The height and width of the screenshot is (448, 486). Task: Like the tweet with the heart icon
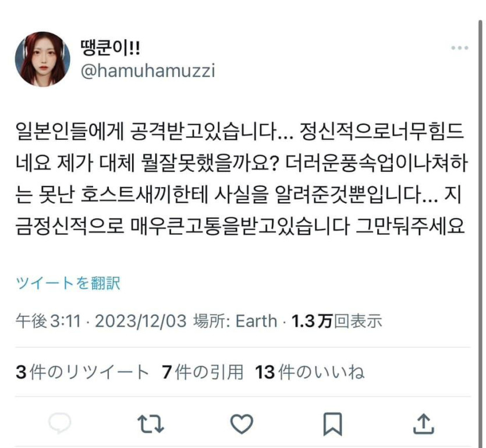242,424
